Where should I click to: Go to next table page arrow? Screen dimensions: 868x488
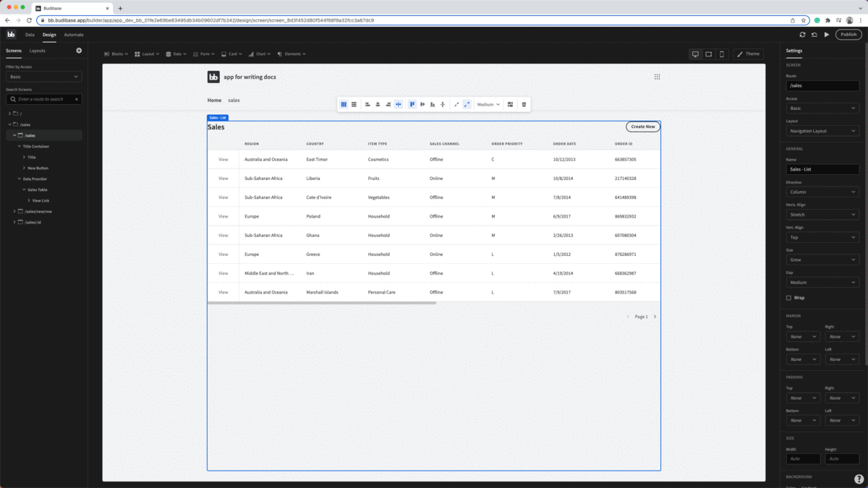coord(655,317)
